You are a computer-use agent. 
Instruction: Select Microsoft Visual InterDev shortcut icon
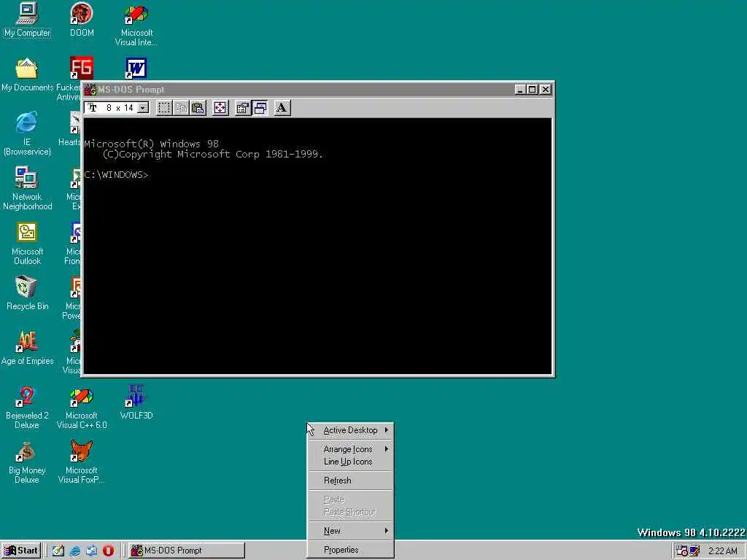pyautogui.click(x=136, y=25)
